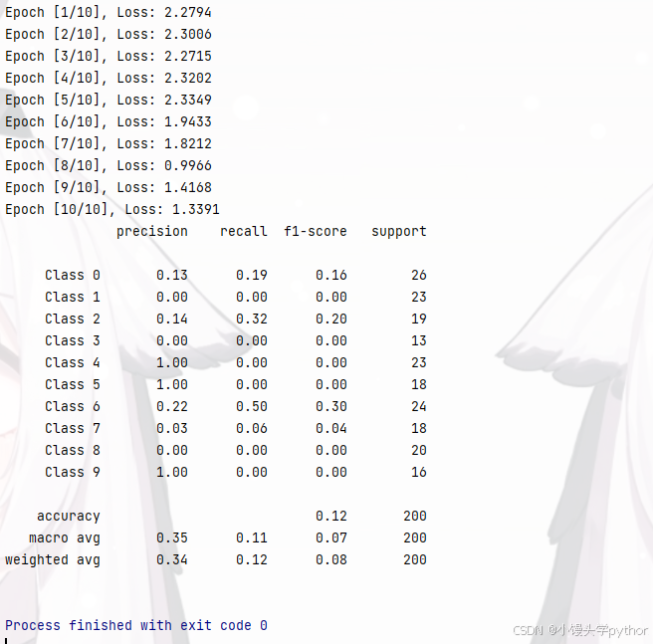The height and width of the screenshot is (644, 653).
Task: Click the "Class 5" row label
Action: click(x=73, y=384)
